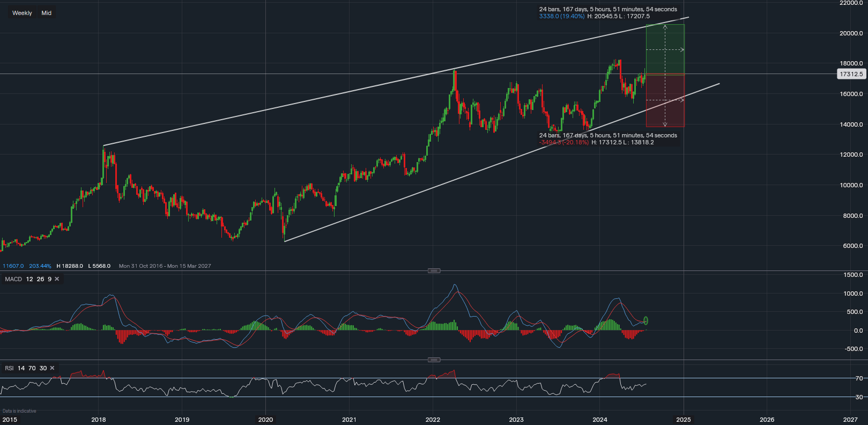The width and height of the screenshot is (868, 425).
Task: Open RSI settings via the RSI label
Action: click(x=10, y=368)
